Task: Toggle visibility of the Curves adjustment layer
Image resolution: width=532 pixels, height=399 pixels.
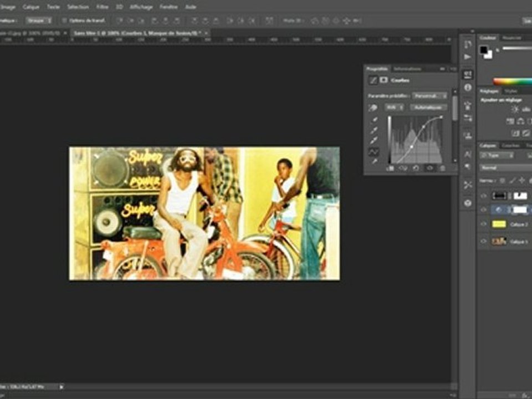Action: coord(483,209)
